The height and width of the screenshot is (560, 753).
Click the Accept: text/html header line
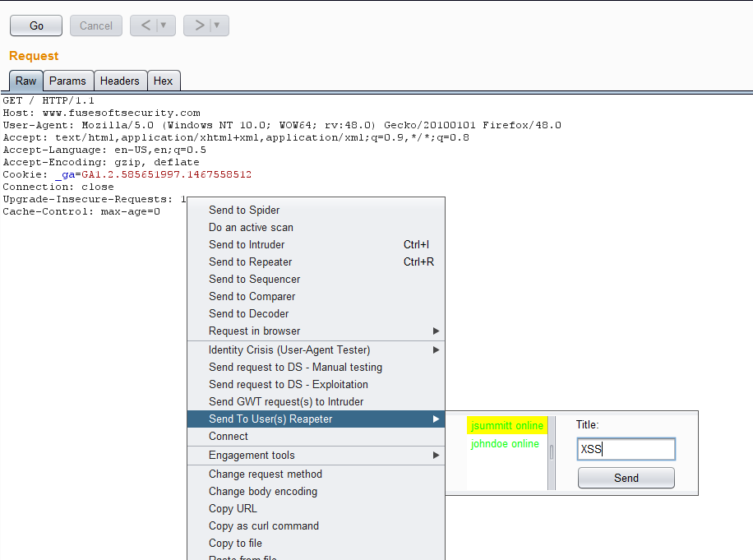(x=236, y=137)
